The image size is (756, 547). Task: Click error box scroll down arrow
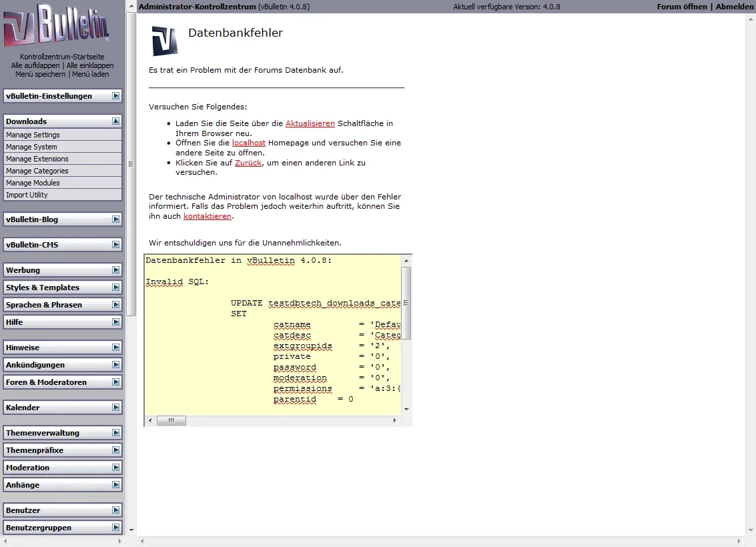pyautogui.click(x=406, y=409)
